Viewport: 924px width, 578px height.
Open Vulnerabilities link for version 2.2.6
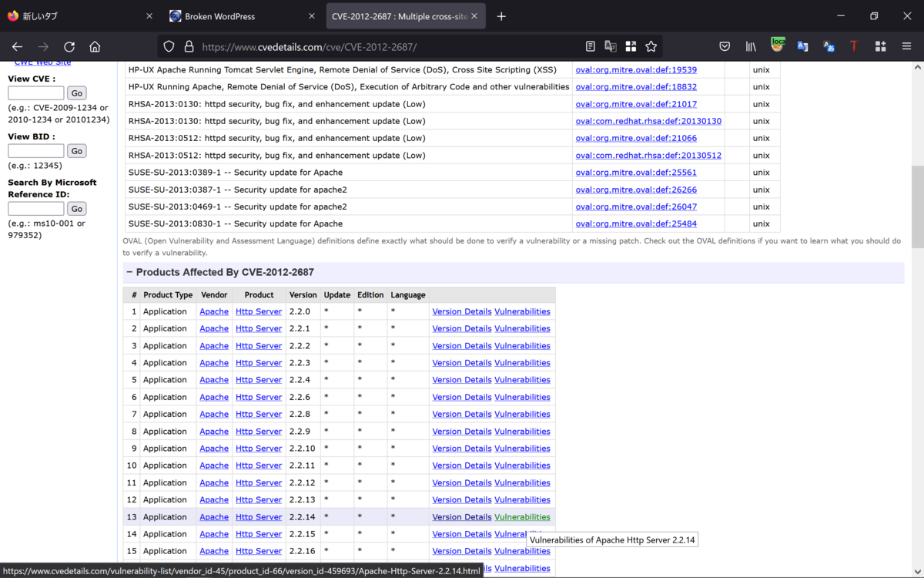coord(522,397)
